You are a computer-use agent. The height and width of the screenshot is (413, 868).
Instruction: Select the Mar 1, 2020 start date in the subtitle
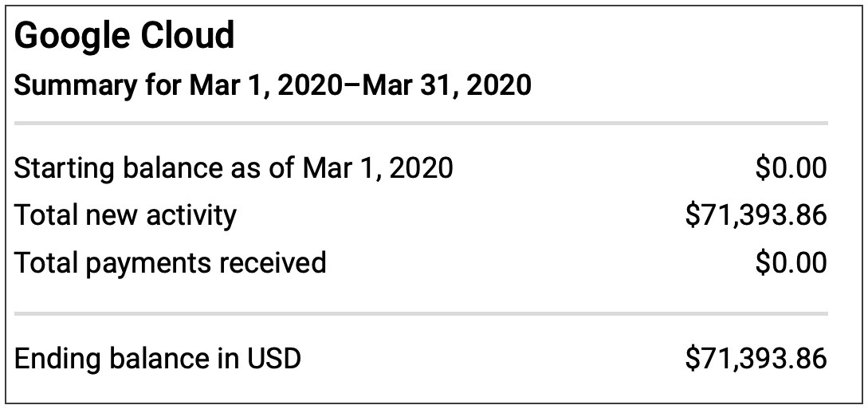click(x=270, y=84)
